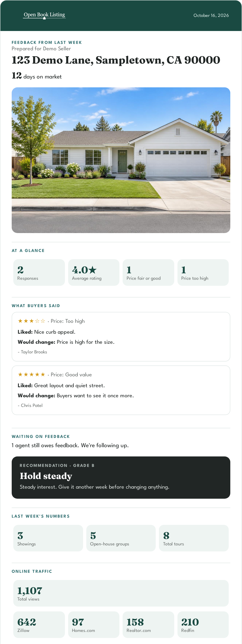
Task: Click the 8 Total tours card
Action: (x=194, y=538)
